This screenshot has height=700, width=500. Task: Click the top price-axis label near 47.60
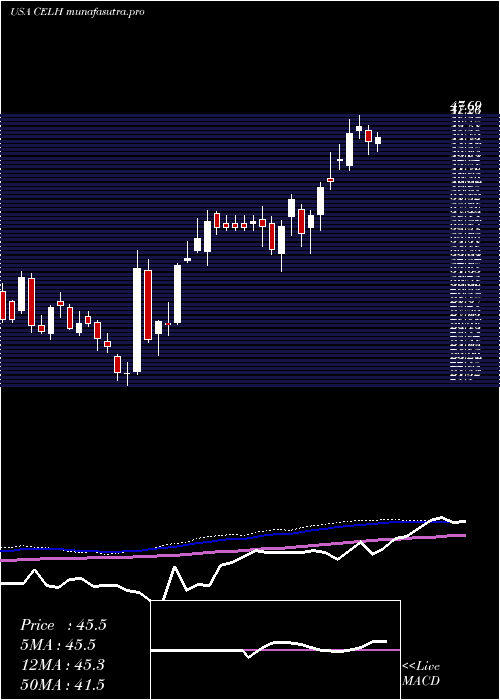click(x=467, y=106)
